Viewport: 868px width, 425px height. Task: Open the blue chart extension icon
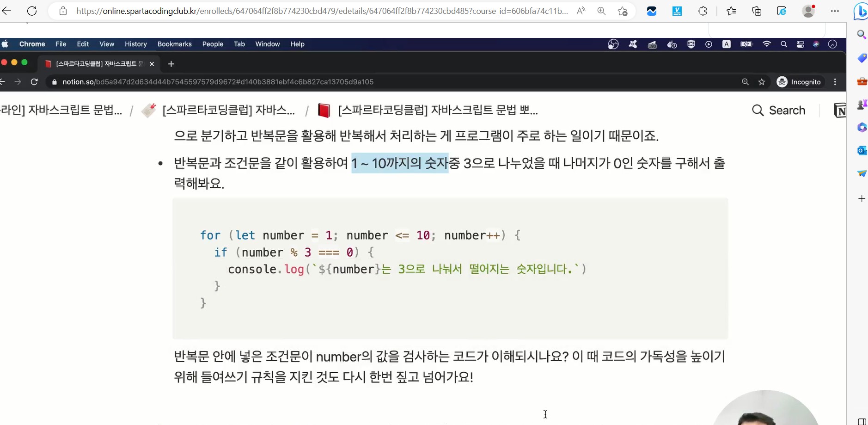click(x=652, y=11)
